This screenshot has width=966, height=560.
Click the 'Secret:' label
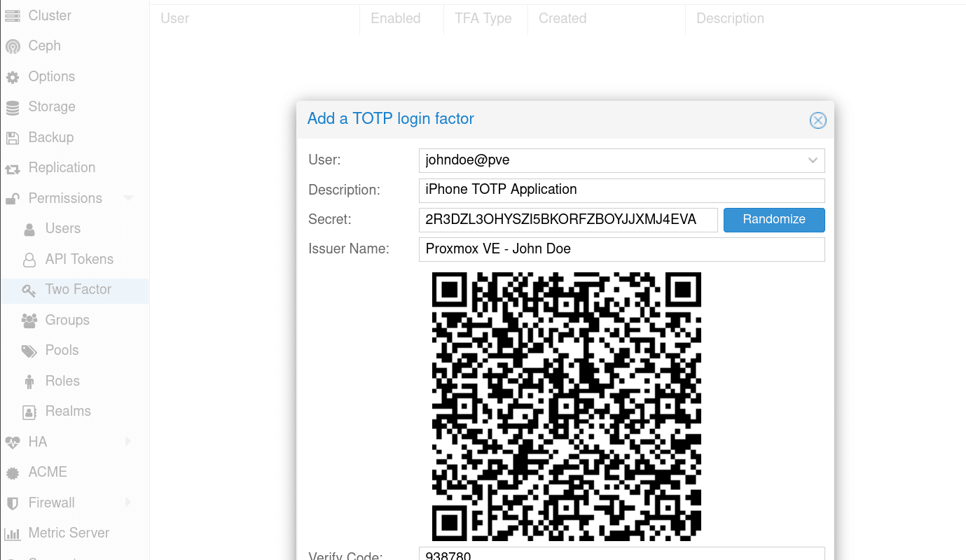330,220
